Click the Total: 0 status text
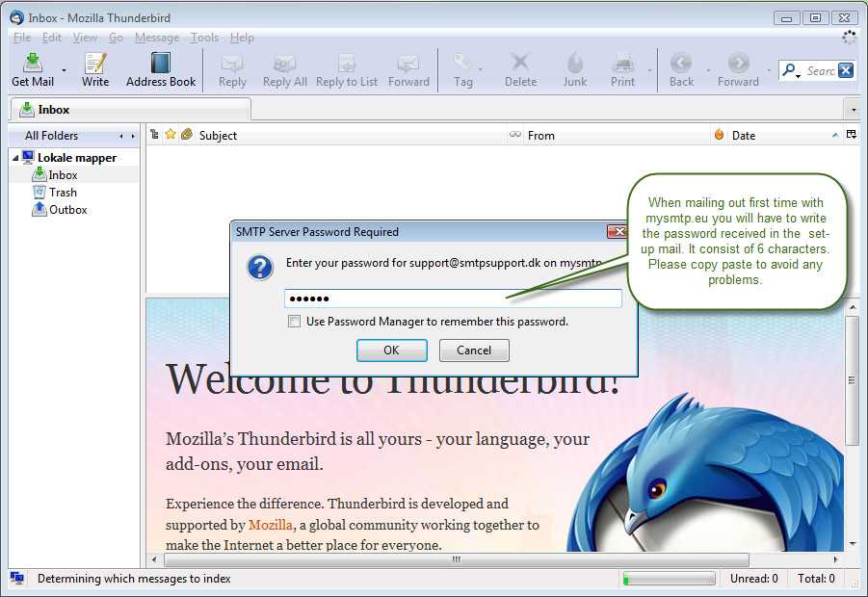 (x=816, y=579)
